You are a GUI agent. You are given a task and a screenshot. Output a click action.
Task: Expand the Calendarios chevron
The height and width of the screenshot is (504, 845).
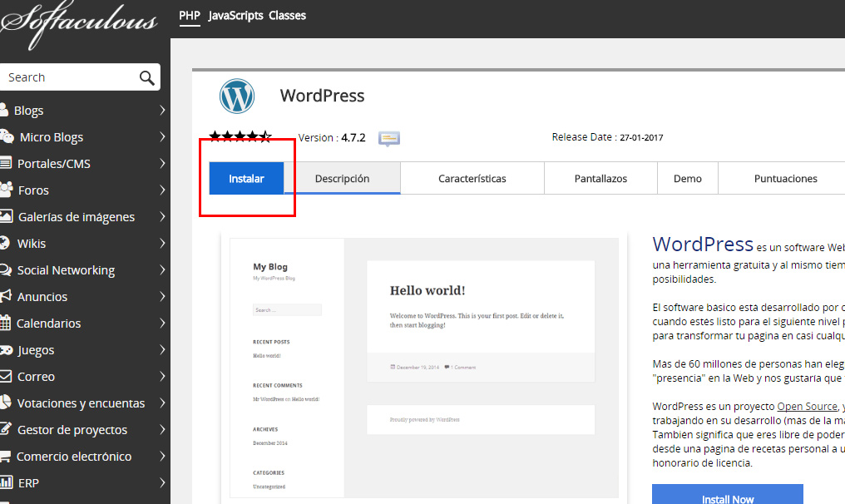[162, 323]
